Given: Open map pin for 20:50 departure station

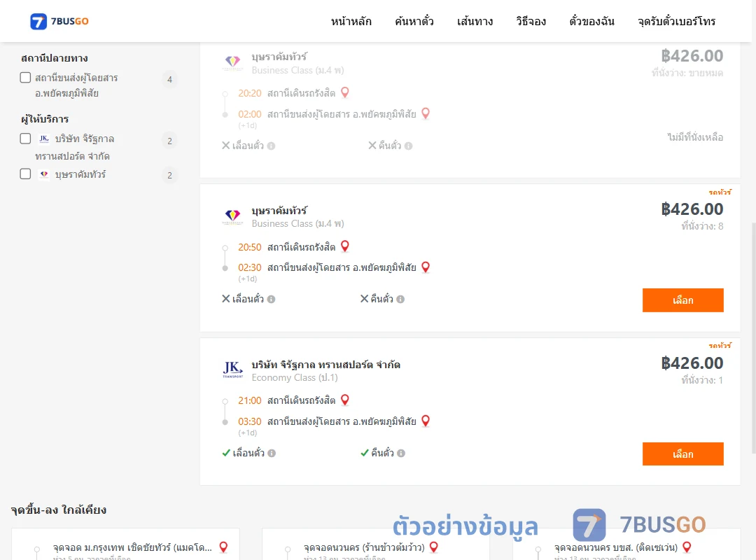Looking at the screenshot, I should click(x=344, y=246).
